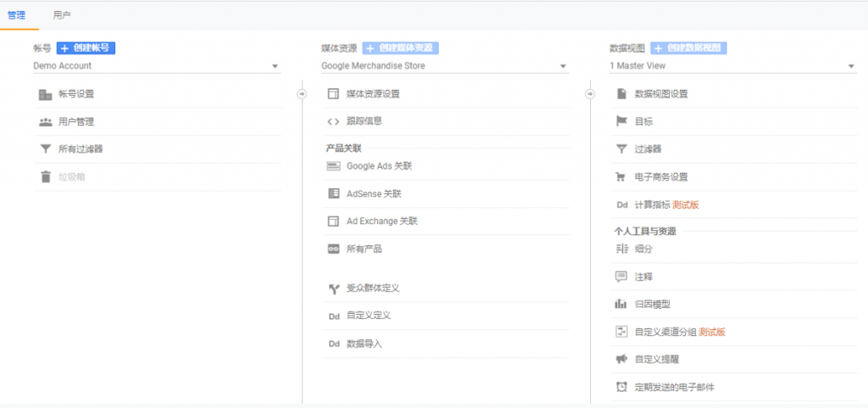Screen dimensions: 868x408
Task: Click the 电子商务设置 shopping cart icon
Action: click(x=621, y=177)
